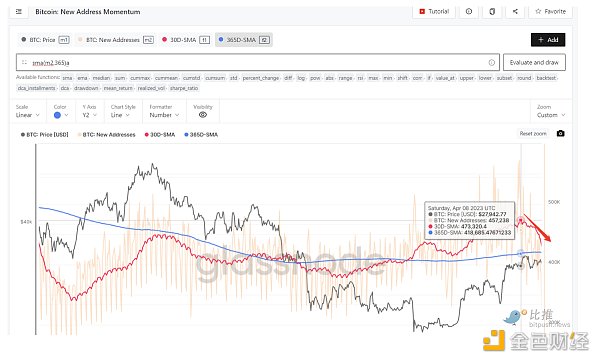600x362 pixels.
Task: Click the drag handle in formula field
Action: pos(24,62)
